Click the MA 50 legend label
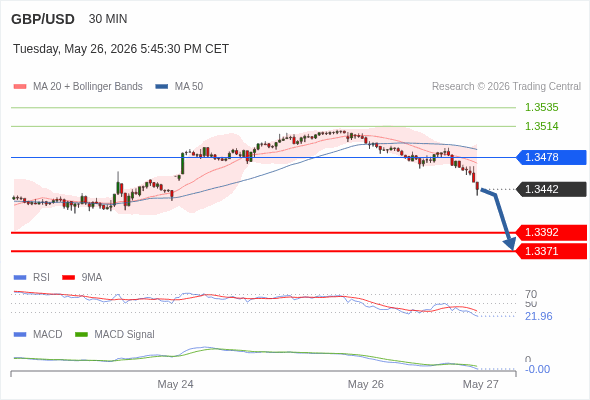This screenshot has width=590, height=400. tap(189, 87)
